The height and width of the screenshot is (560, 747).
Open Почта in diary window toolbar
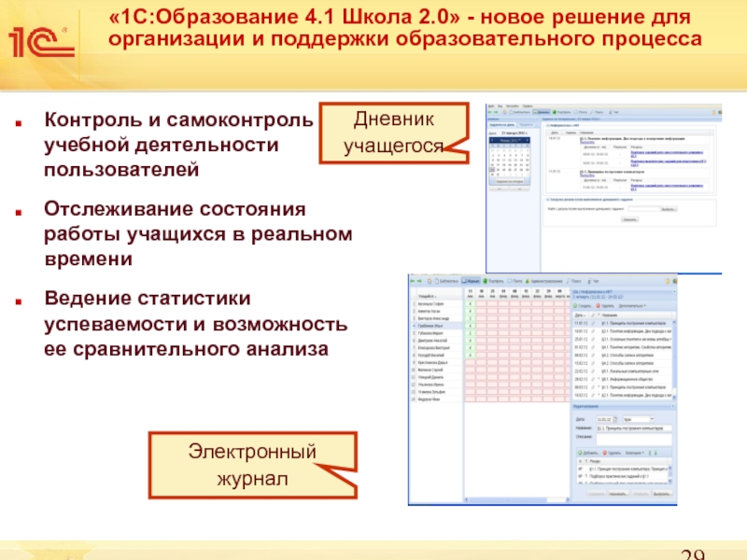pos(581,112)
